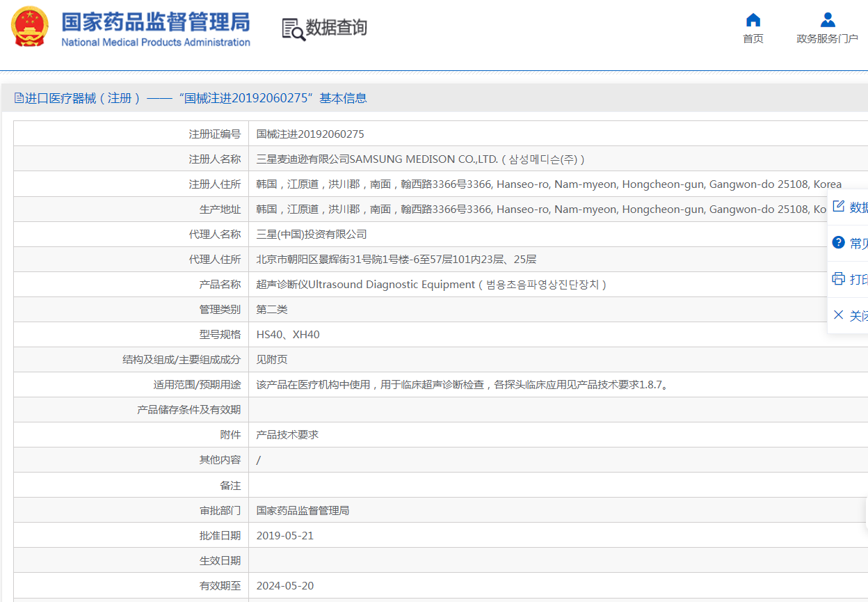Click expiry date 2024-05-20
This screenshot has width=868, height=602.
pyautogui.click(x=285, y=586)
